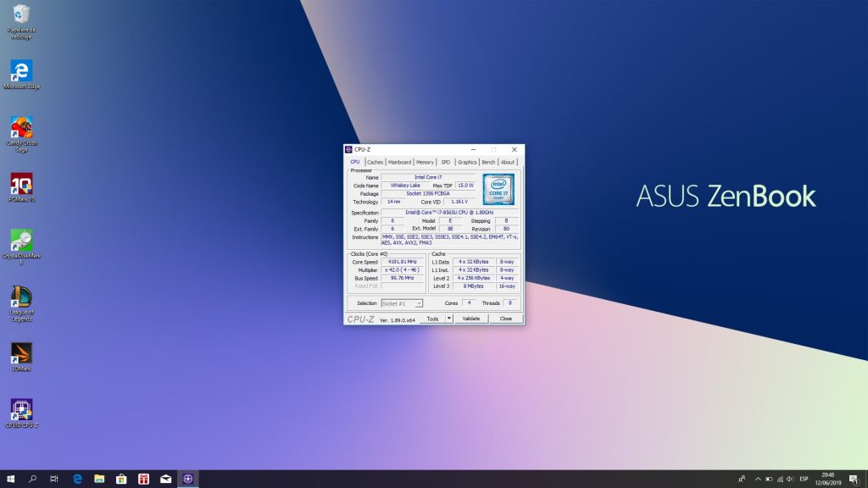Go to the Graphics tab
Viewport: 868px width, 488px height.
coord(467,162)
